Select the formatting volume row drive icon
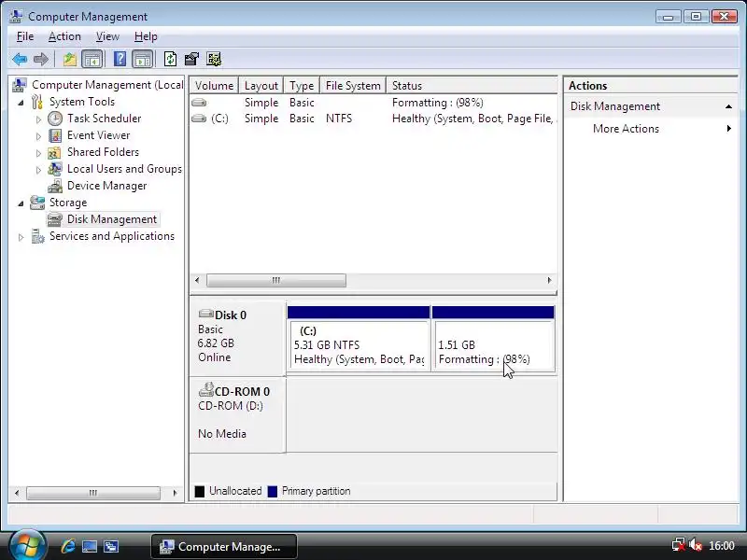Image resolution: width=747 pixels, height=560 pixels. pos(199,102)
